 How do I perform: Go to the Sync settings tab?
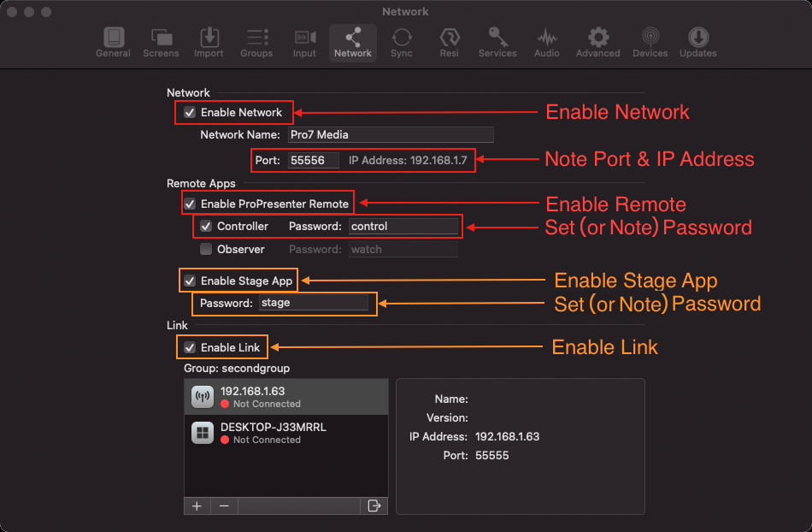[x=401, y=43]
